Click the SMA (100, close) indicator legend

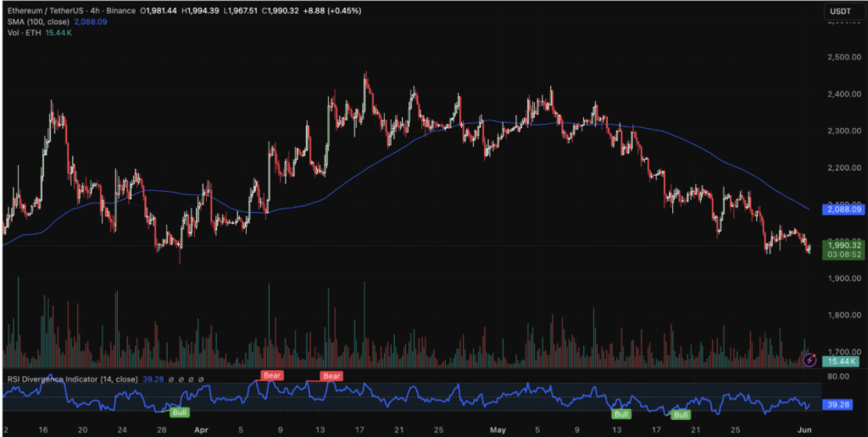pyautogui.click(x=37, y=21)
